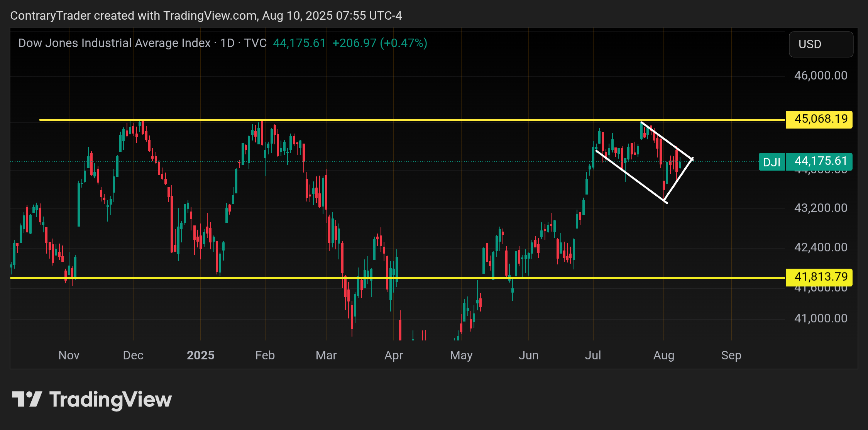Click the May time axis label
This screenshot has width=868, height=430.
461,355
